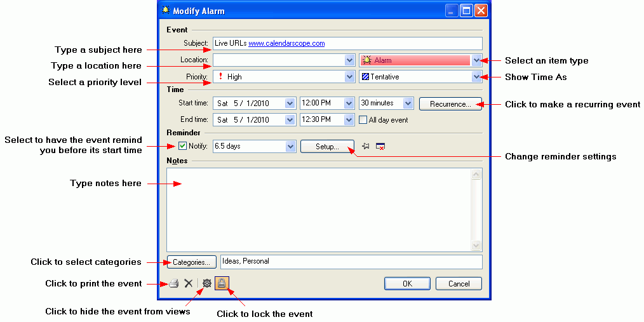Click the print event icon

(173, 283)
